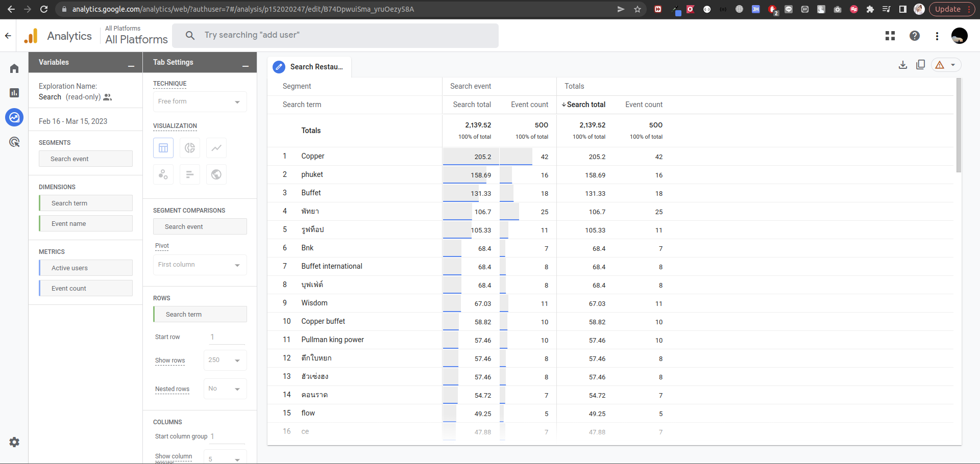The width and height of the screenshot is (980, 464).
Task: Expand the Show rows dropdown
Action: click(225, 360)
